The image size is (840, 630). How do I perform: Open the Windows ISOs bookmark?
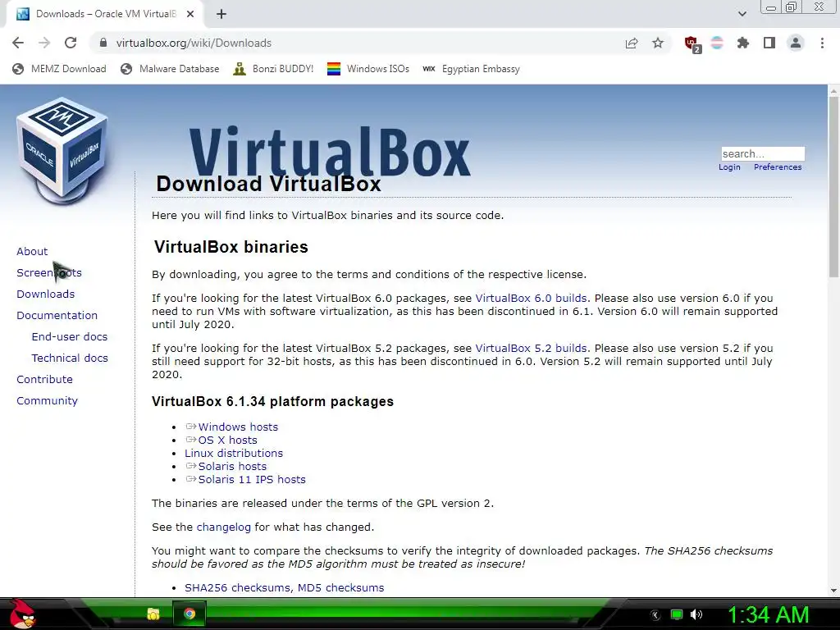point(368,69)
